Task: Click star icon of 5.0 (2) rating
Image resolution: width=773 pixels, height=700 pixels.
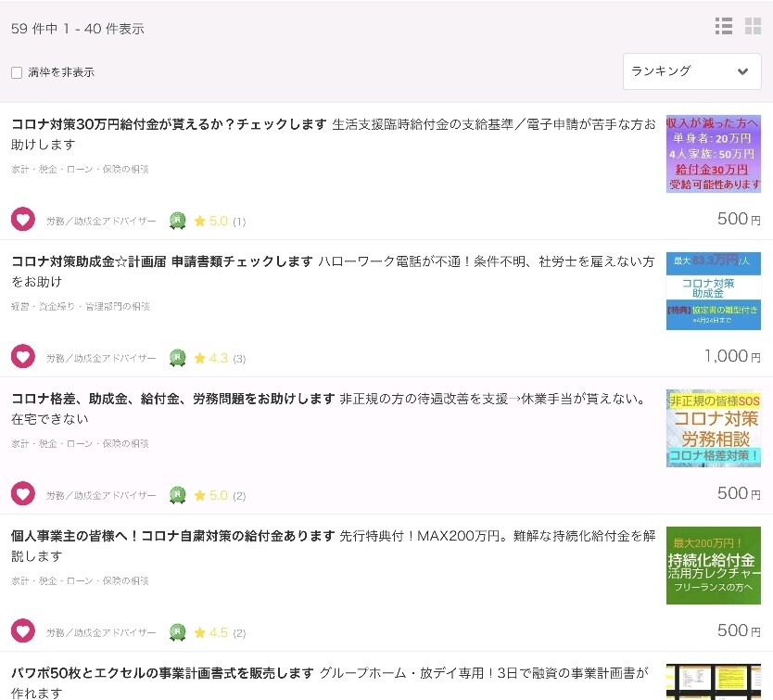Action: coord(199,495)
